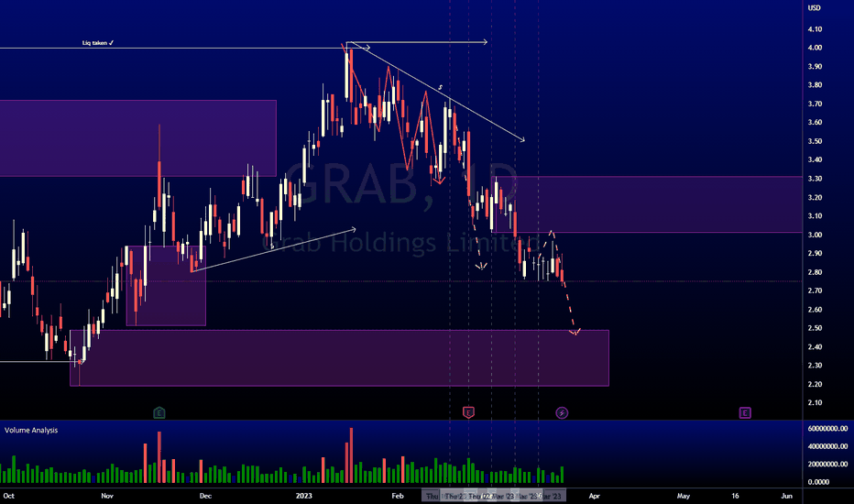This screenshot has width=854, height=504.
Task: Click the 3.00 price axis label
Action: [x=815, y=235]
